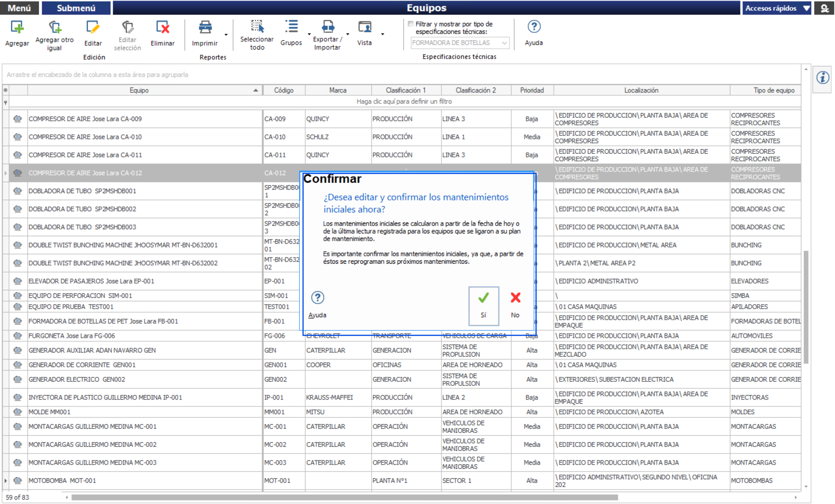Screen dimensions: 835x504
Task: Click the Editar pencil icon
Action: 93,27
